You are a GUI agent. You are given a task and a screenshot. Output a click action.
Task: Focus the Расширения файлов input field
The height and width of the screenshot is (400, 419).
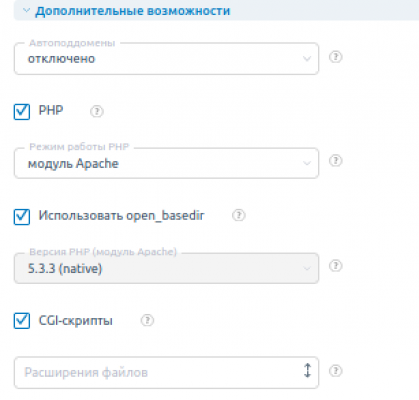[x=166, y=373]
